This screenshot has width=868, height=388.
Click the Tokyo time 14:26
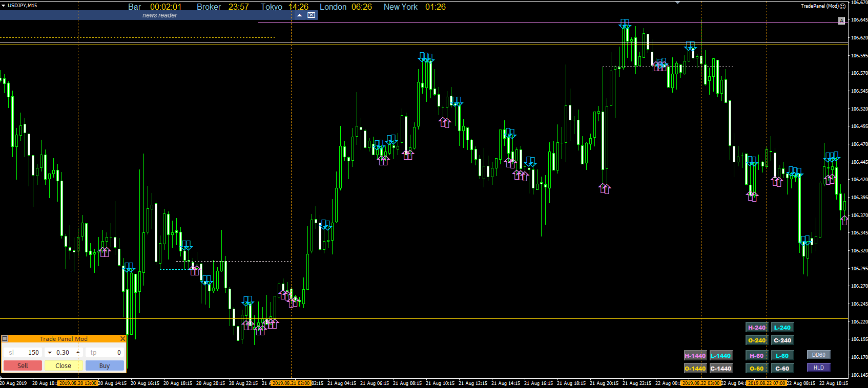click(x=298, y=7)
